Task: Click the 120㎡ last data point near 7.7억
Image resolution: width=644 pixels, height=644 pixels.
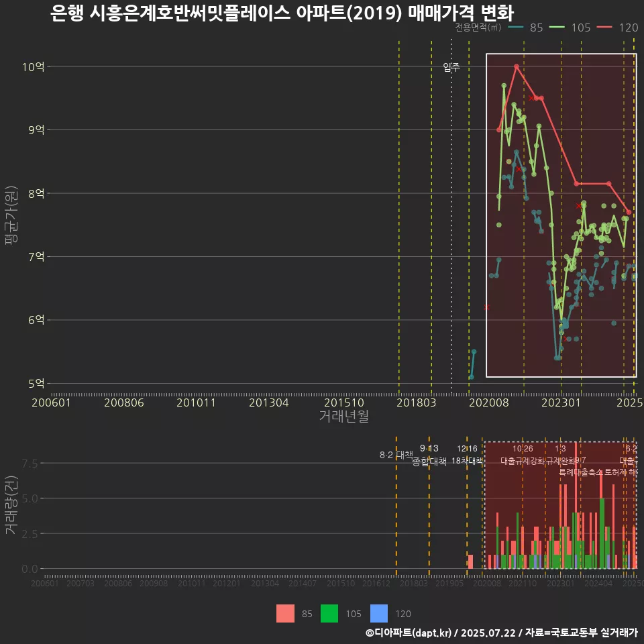Action: 629,212
